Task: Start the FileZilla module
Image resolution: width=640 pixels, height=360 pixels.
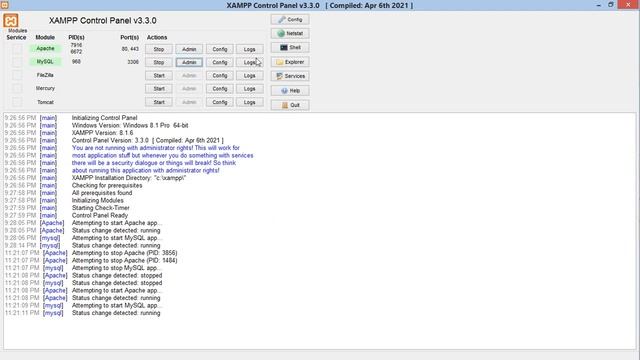Action: 159,76
